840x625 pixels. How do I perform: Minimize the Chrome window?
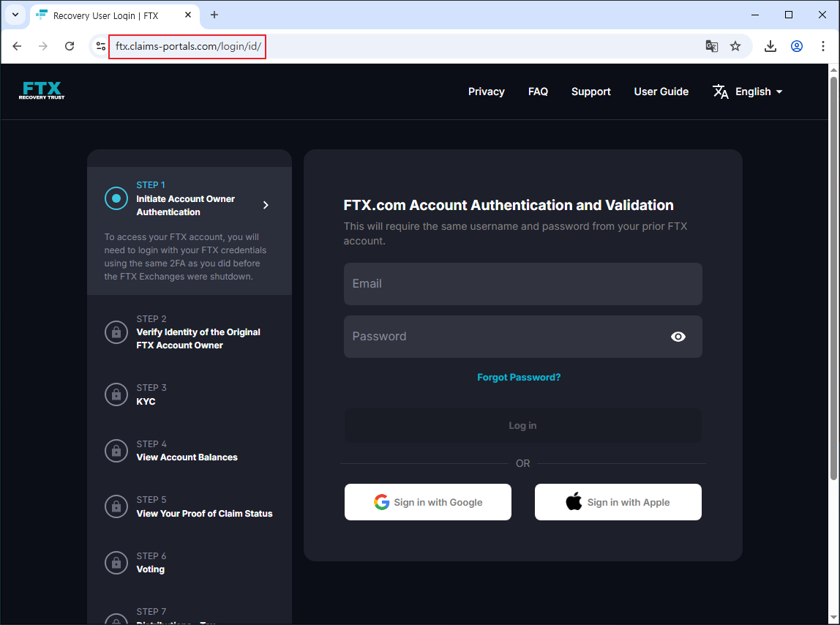[x=755, y=15]
